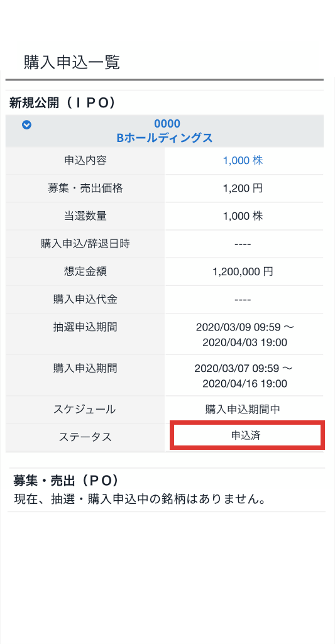Click the 募集・売出価格 value 1,200 円
This screenshot has height=644, width=335.
click(x=243, y=188)
